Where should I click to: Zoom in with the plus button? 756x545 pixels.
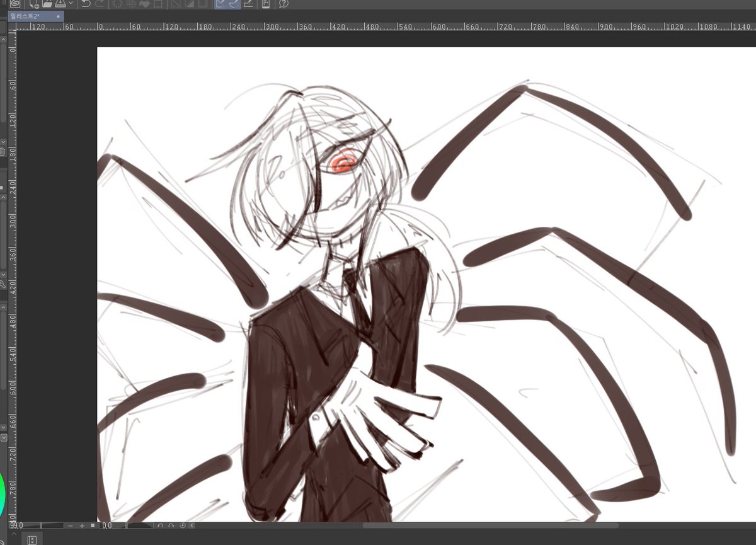(82, 525)
